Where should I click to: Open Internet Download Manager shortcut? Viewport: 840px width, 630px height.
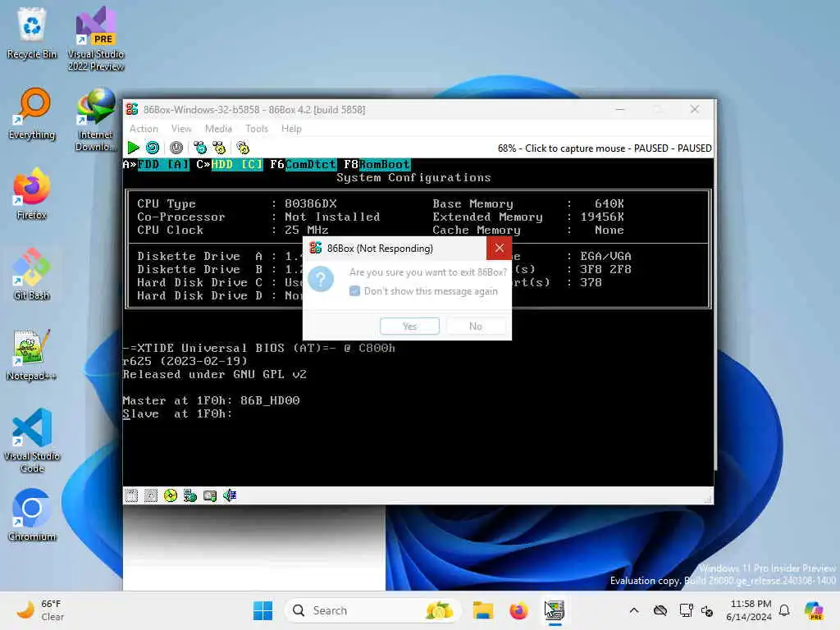(95, 120)
